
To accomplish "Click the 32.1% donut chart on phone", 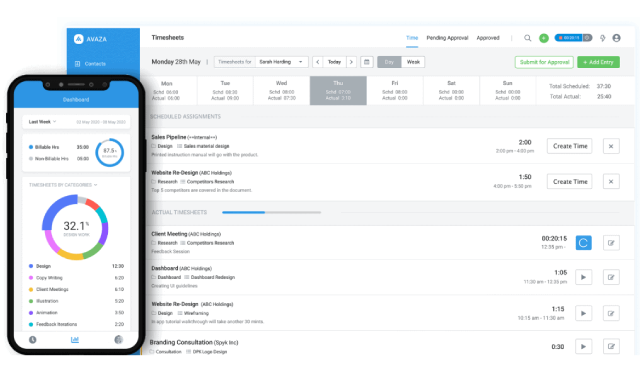I will point(75,227).
